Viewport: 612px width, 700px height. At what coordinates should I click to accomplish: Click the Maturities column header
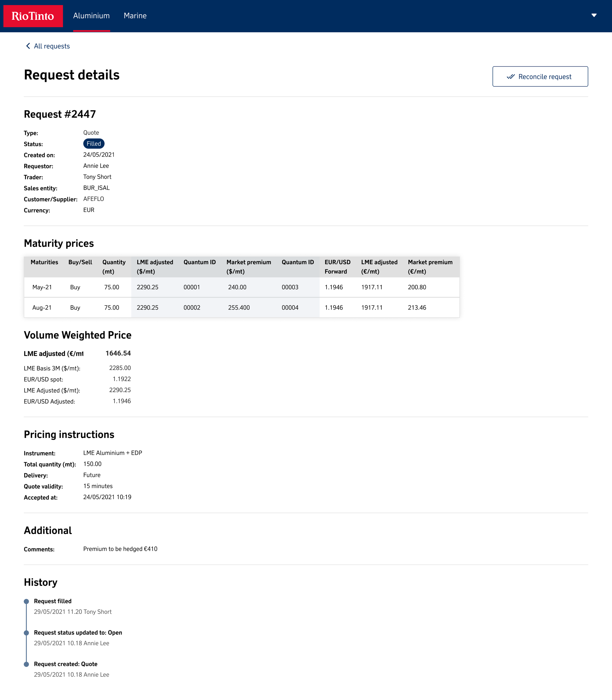click(x=44, y=262)
